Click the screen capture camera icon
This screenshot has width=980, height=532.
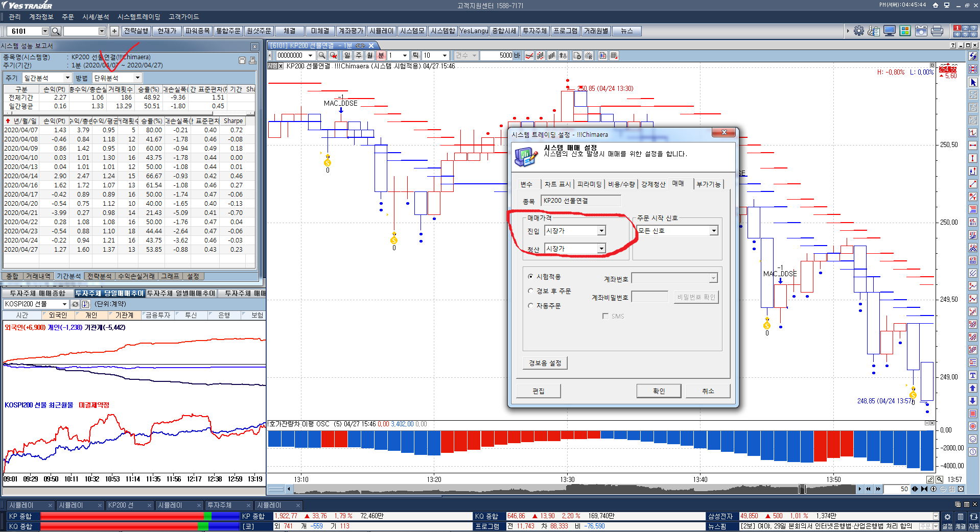click(921, 31)
